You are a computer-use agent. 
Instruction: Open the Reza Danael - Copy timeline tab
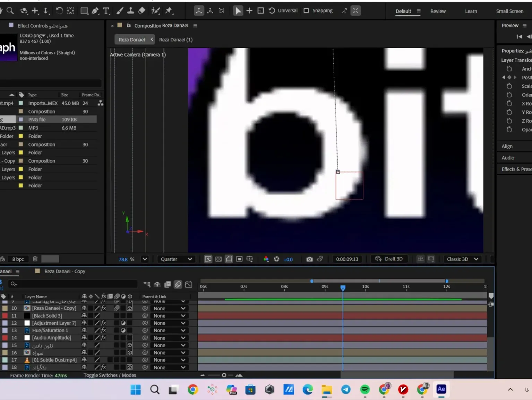[x=65, y=272]
